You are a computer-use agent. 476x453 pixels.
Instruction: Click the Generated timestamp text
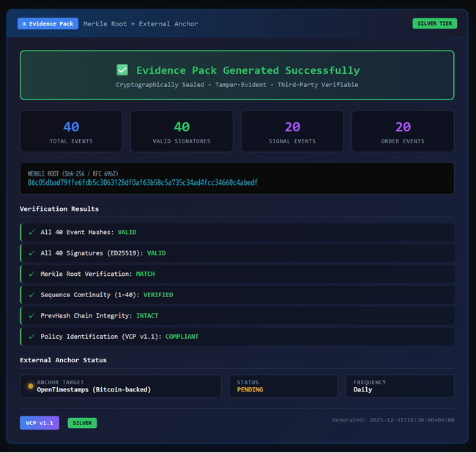pyautogui.click(x=393, y=420)
